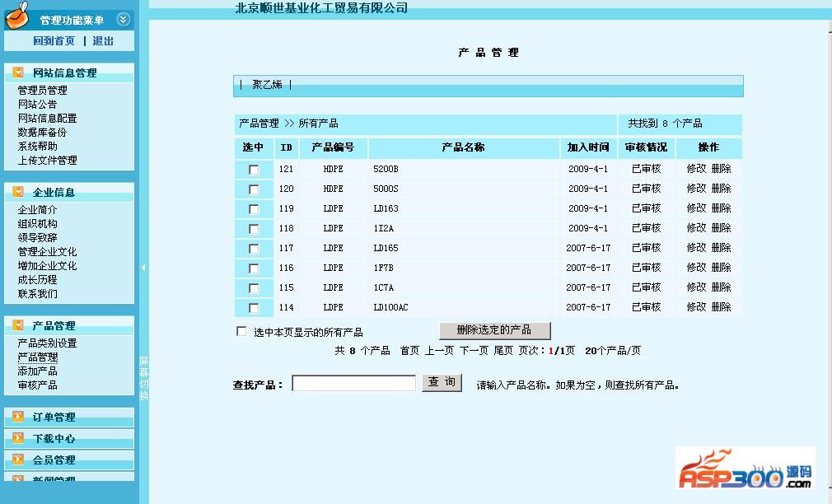
Task: Go to 下一页 in pagination
Action: pos(474,351)
